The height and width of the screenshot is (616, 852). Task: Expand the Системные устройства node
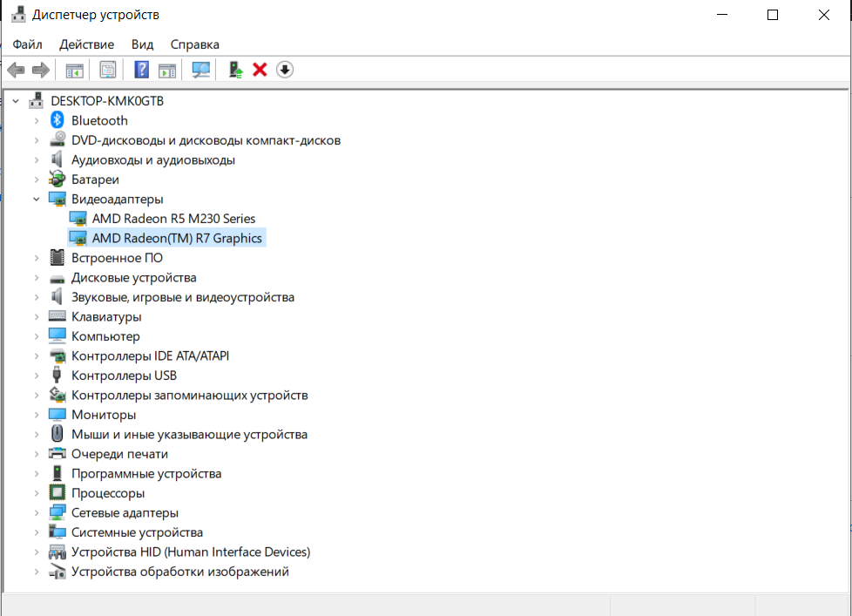[x=37, y=532]
